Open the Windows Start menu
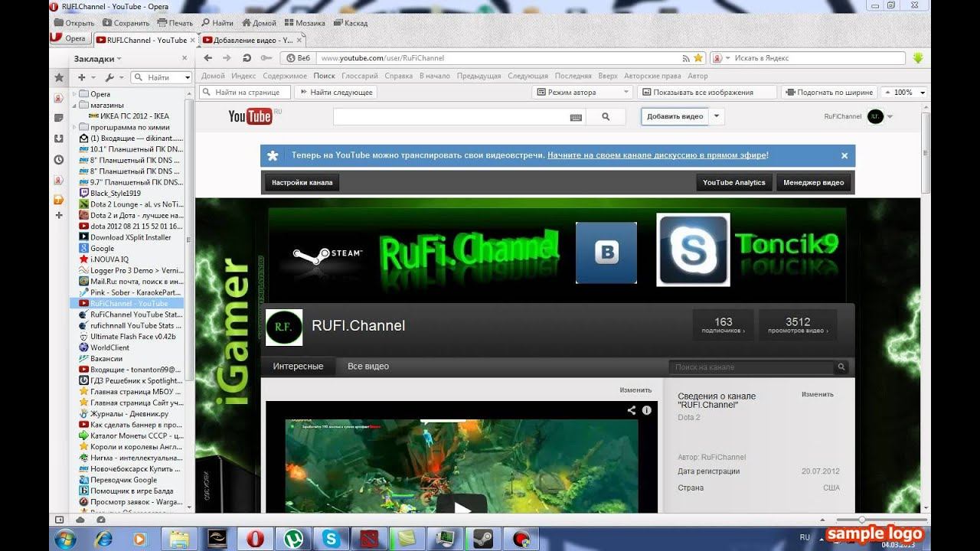The image size is (980, 551). (67, 539)
